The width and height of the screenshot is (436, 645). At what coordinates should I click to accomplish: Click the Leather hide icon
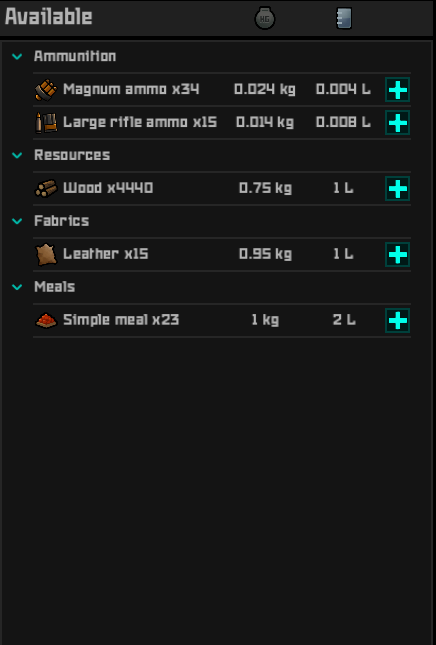point(46,254)
